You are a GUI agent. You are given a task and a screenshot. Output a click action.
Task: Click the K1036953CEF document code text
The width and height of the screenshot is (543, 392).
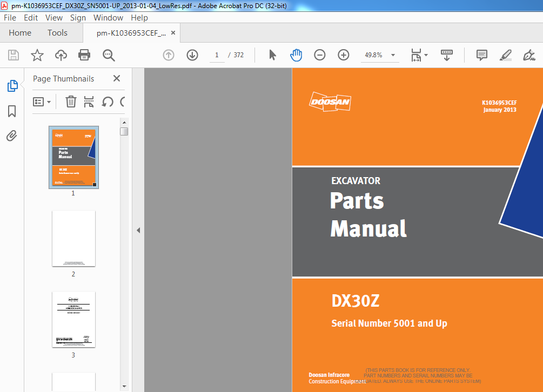(x=499, y=103)
